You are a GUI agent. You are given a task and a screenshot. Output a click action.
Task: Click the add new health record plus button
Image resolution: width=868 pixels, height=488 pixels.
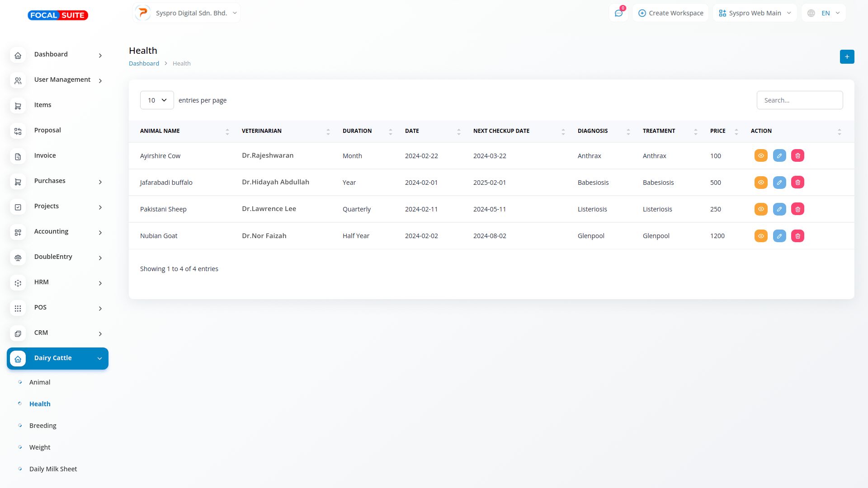[x=847, y=57]
